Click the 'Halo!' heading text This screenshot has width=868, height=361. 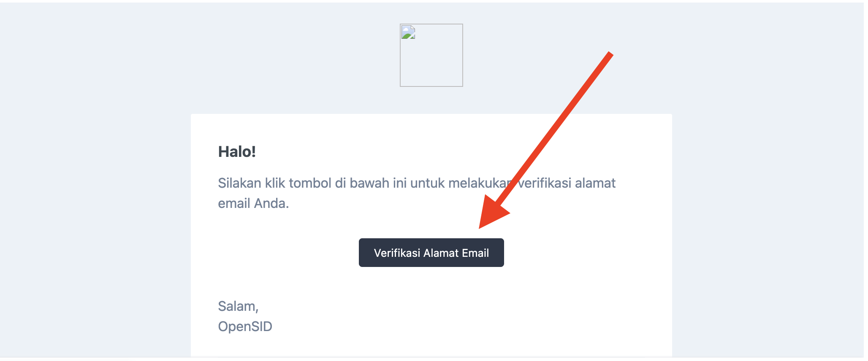236,152
